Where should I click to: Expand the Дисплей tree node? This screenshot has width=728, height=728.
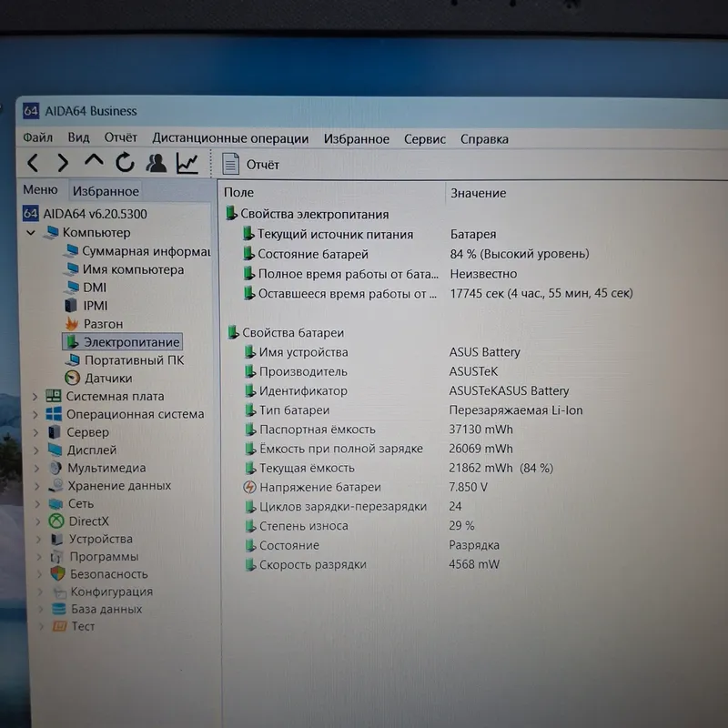coord(36,450)
